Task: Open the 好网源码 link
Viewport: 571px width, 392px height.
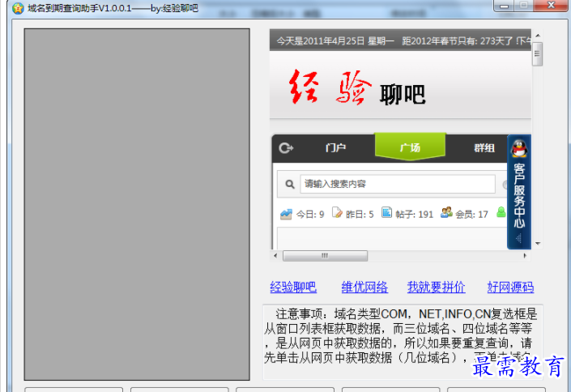Action: click(510, 287)
